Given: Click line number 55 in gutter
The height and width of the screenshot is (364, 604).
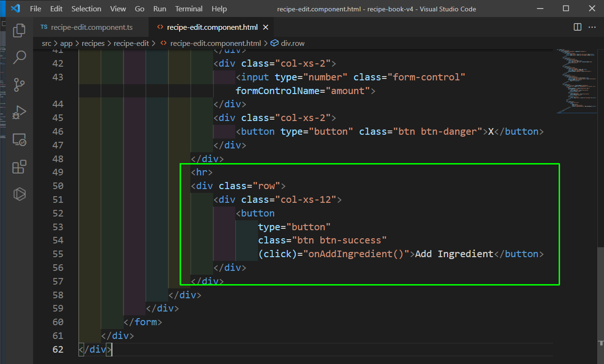Looking at the screenshot, I should pos(58,254).
